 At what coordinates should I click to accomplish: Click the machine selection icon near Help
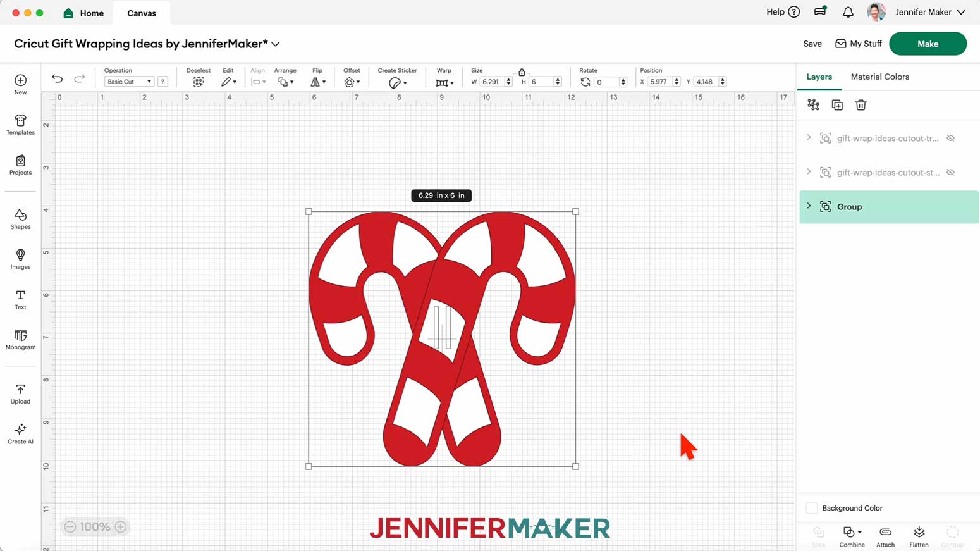tap(820, 11)
